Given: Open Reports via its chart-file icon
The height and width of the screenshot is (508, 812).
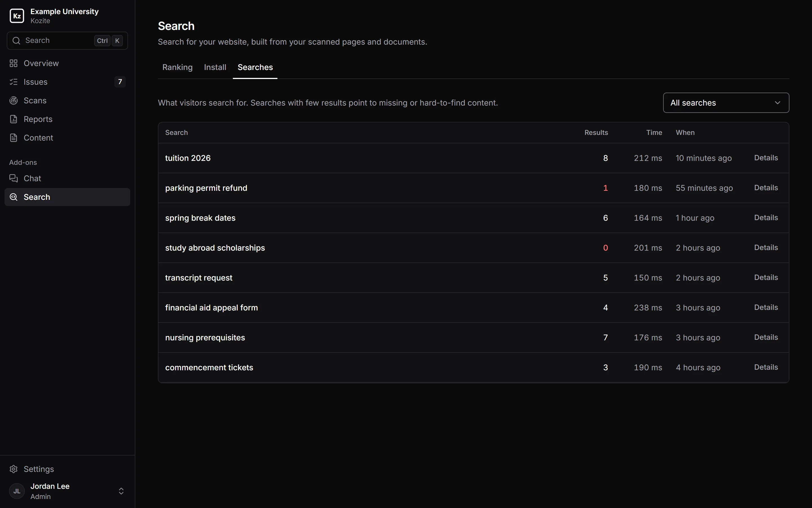Looking at the screenshot, I should coord(14,119).
